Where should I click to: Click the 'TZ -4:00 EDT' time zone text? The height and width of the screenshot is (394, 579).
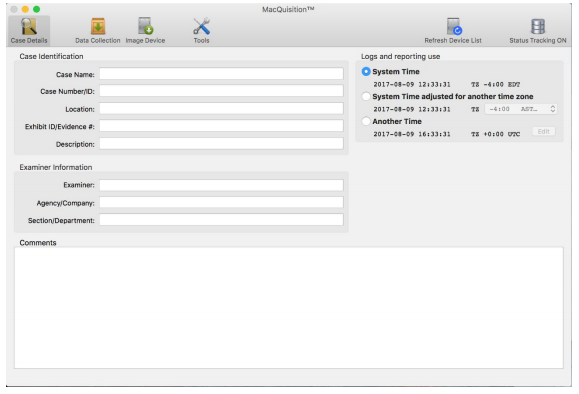(x=496, y=85)
